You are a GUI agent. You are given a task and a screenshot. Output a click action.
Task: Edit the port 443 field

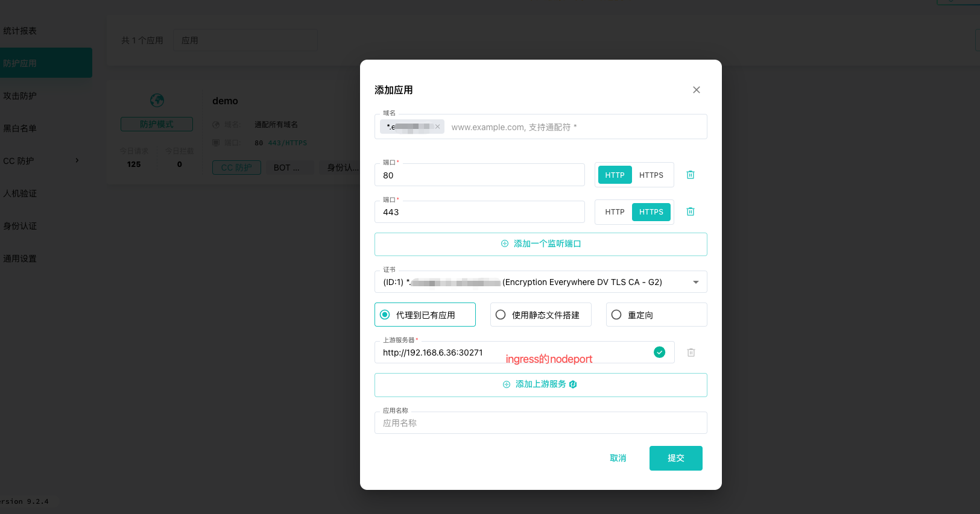pyautogui.click(x=479, y=212)
